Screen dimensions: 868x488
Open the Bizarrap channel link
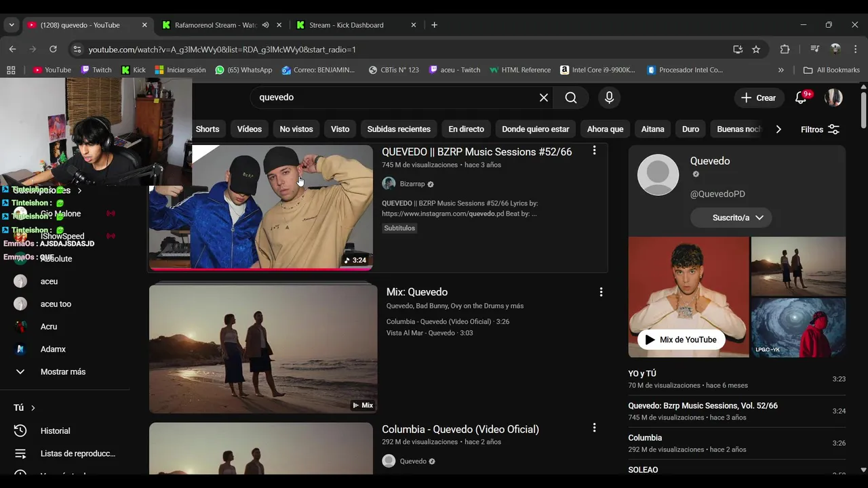412,184
